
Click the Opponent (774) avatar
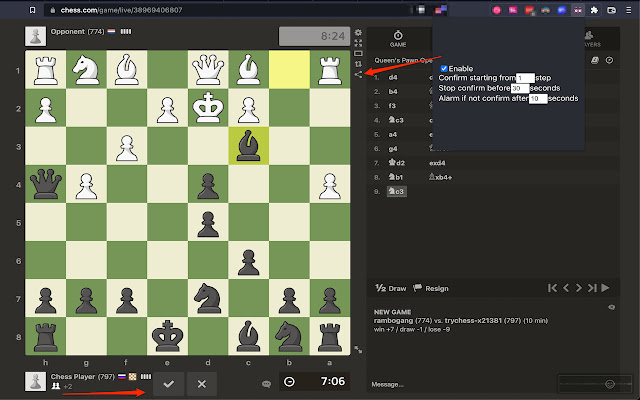[x=36, y=36]
